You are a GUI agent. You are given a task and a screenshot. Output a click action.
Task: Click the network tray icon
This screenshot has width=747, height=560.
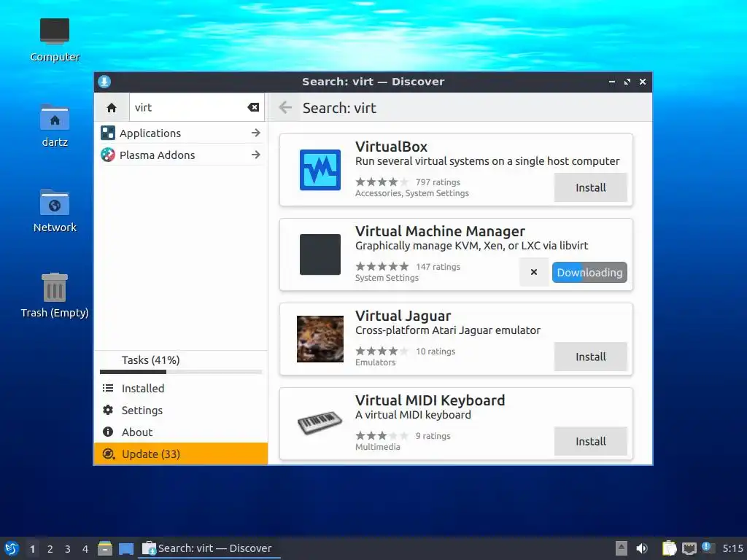pyautogui.click(x=689, y=548)
